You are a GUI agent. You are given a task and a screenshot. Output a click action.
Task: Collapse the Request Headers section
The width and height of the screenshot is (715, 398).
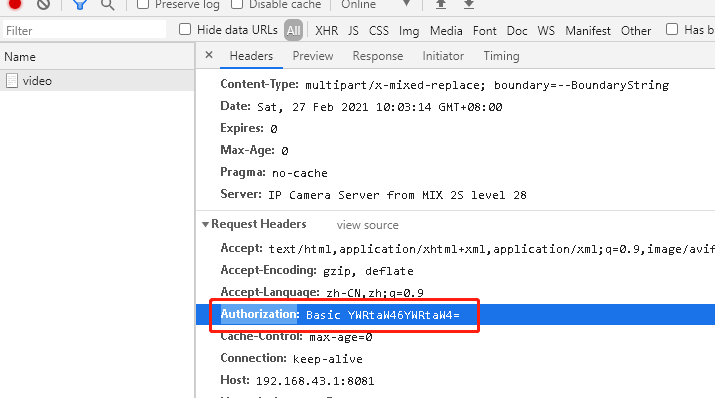[x=205, y=224]
